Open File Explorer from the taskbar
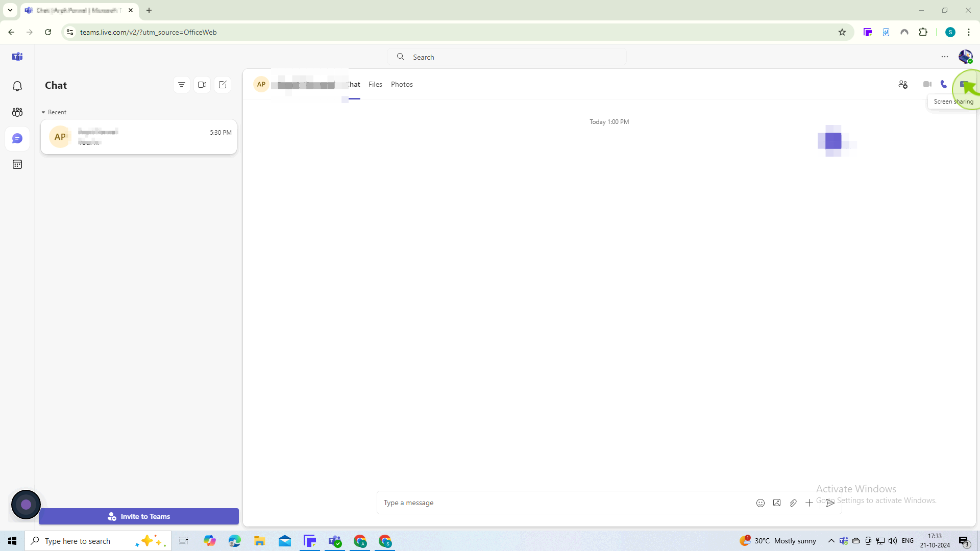 pos(260,541)
